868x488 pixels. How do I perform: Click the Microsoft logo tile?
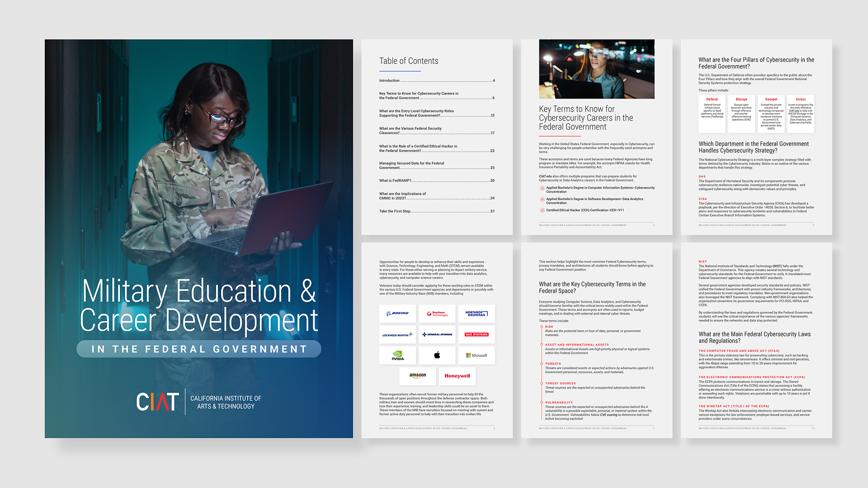click(x=476, y=356)
